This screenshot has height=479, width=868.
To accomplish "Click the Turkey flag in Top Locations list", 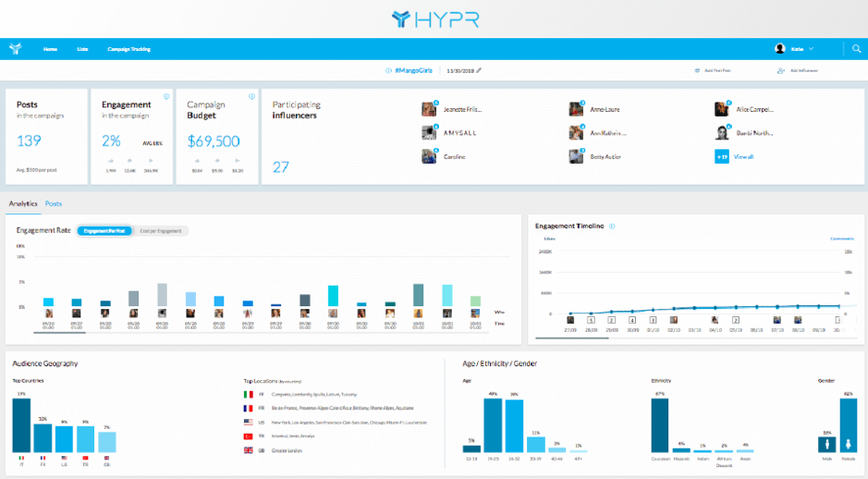I will [249, 436].
